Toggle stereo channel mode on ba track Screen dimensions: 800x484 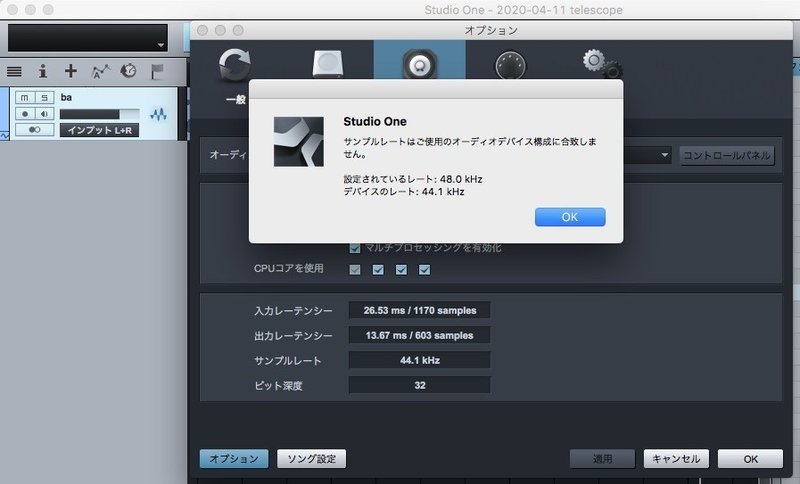click(x=35, y=130)
